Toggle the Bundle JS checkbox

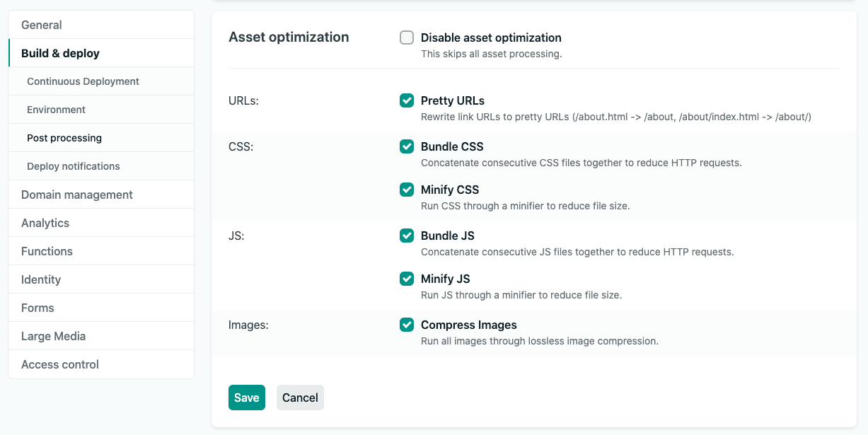pos(407,236)
